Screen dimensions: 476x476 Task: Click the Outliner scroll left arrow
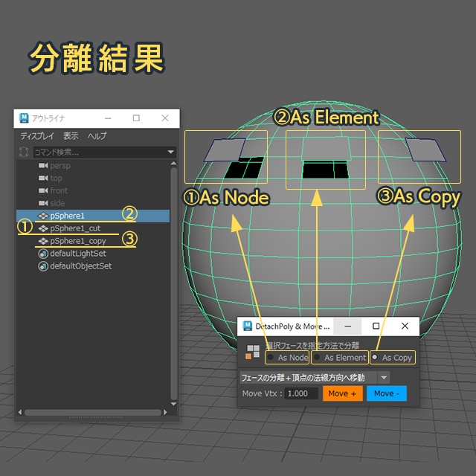(20, 412)
